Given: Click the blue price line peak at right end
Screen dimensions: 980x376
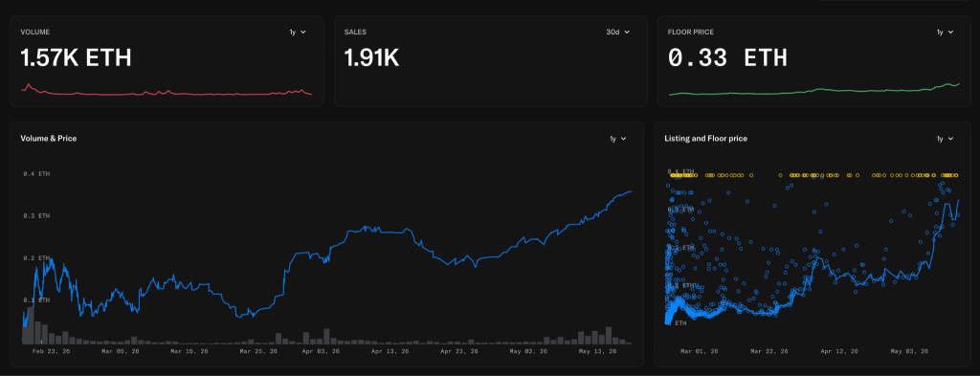Looking at the screenshot, I should click(630, 191).
